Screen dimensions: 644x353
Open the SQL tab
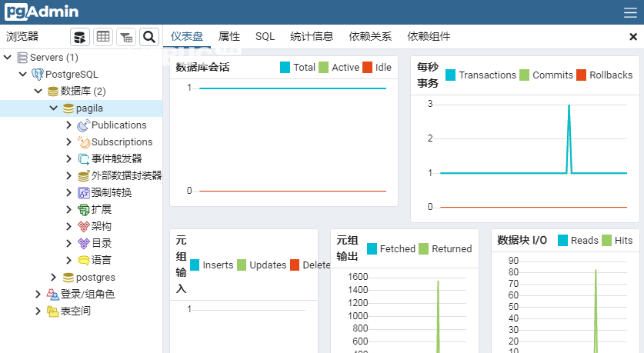[265, 37]
